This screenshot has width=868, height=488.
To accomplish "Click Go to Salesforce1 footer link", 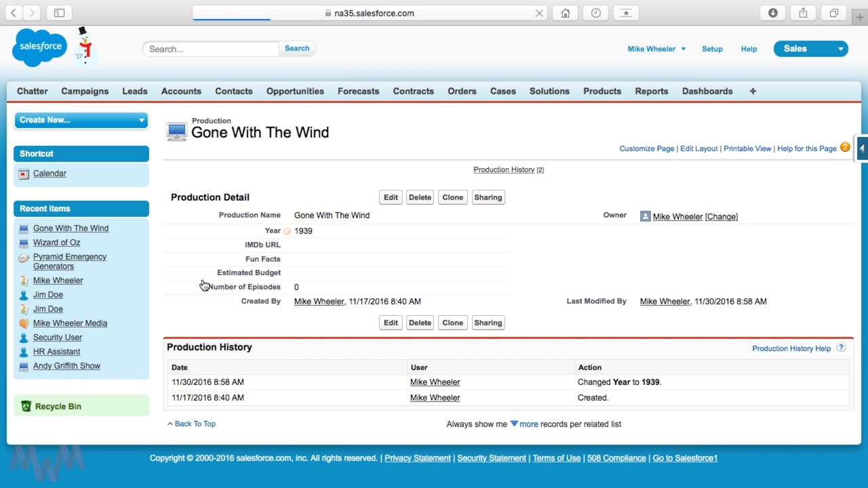I will [685, 458].
